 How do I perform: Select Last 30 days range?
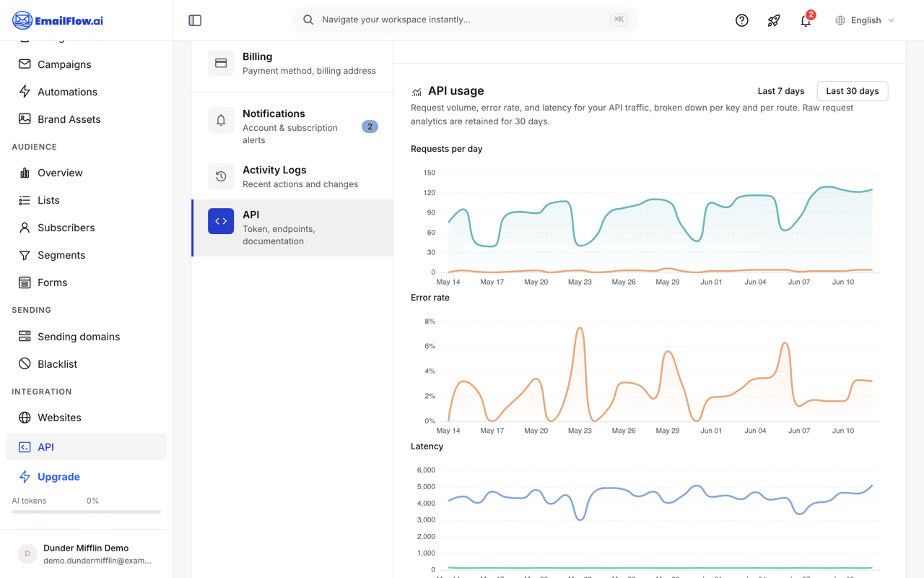pos(853,91)
